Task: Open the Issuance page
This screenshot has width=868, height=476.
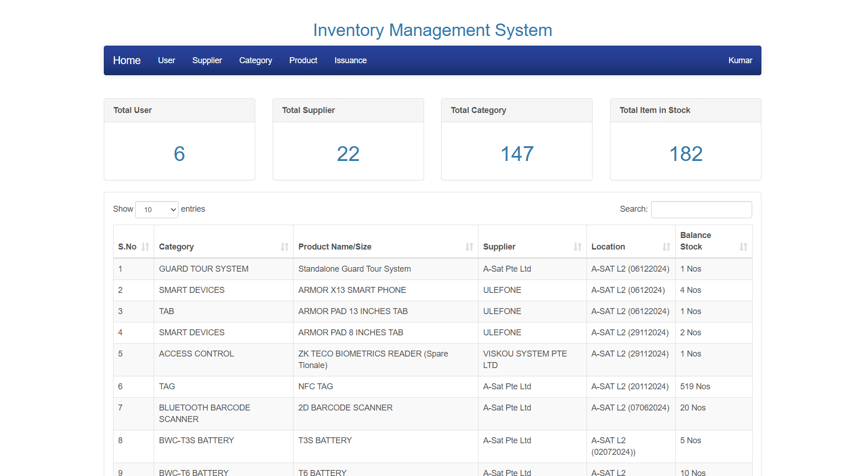Action: (x=350, y=60)
